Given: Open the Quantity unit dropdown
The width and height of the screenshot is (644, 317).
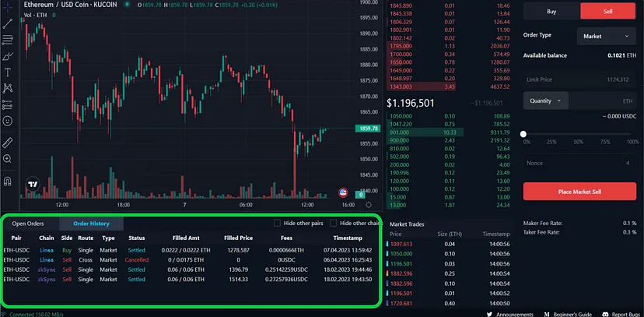Looking at the screenshot, I should point(545,100).
